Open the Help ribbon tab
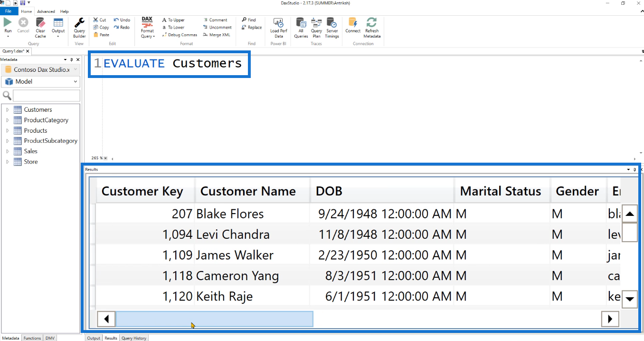644x341 pixels. point(64,11)
